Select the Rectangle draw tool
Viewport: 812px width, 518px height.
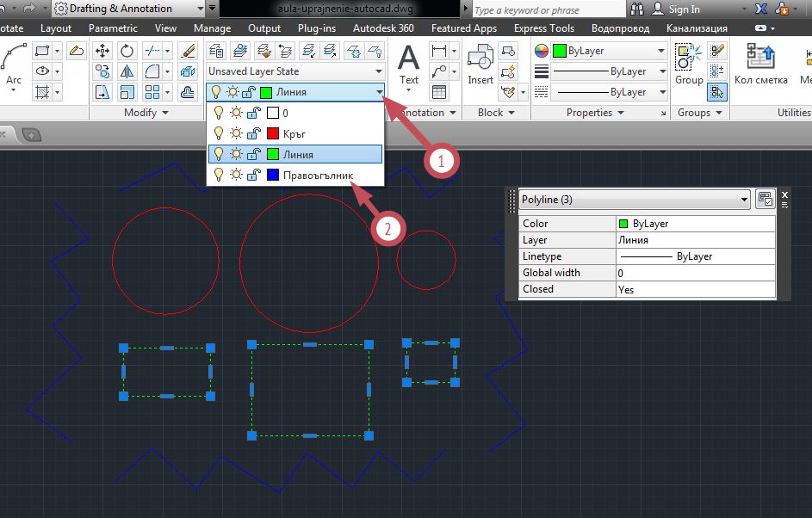[x=42, y=51]
